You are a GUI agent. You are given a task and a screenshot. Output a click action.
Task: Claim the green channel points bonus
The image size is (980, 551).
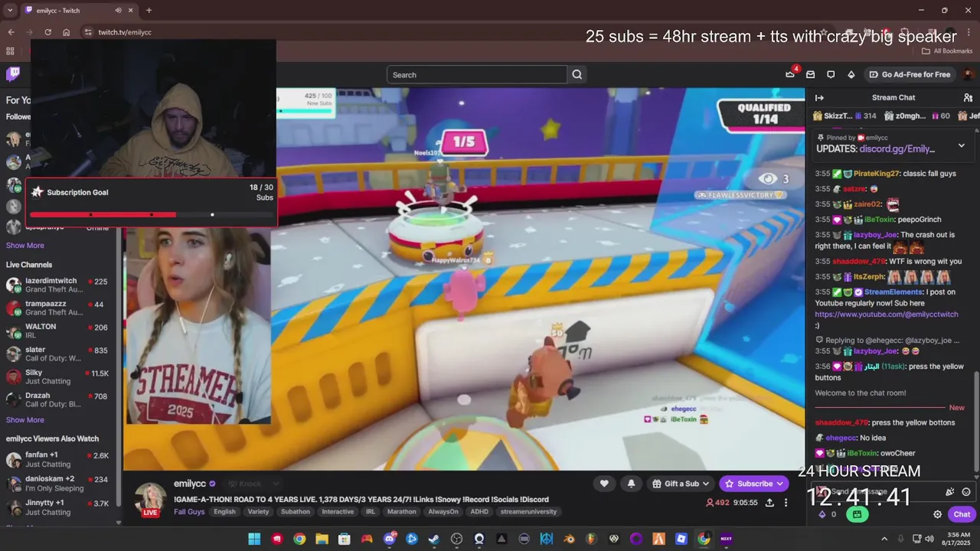point(857,514)
